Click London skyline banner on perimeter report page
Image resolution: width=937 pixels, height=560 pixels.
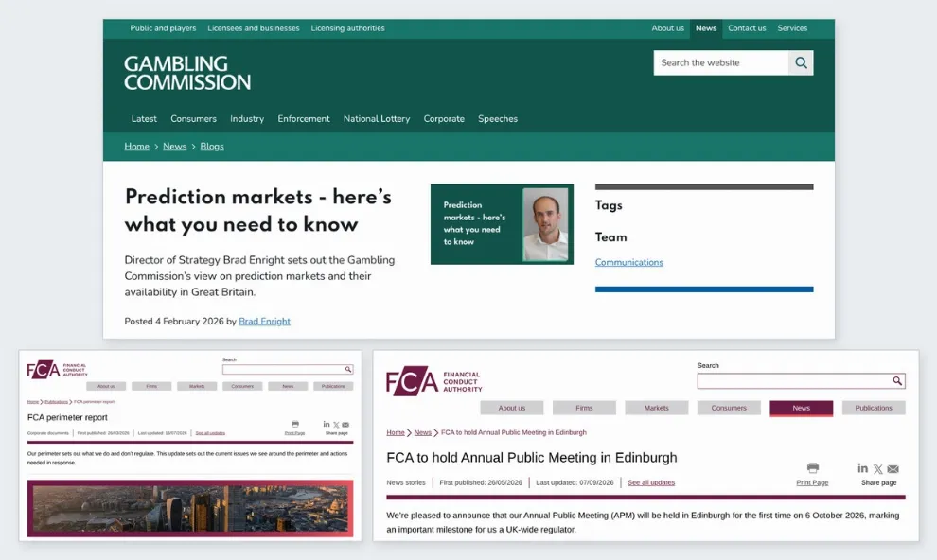point(190,509)
